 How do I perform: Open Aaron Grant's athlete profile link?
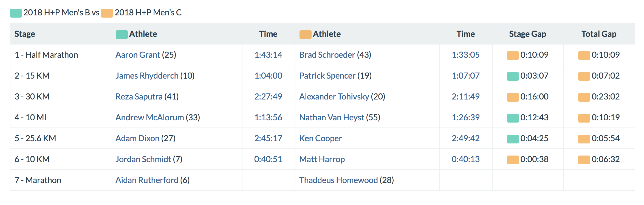coord(138,55)
